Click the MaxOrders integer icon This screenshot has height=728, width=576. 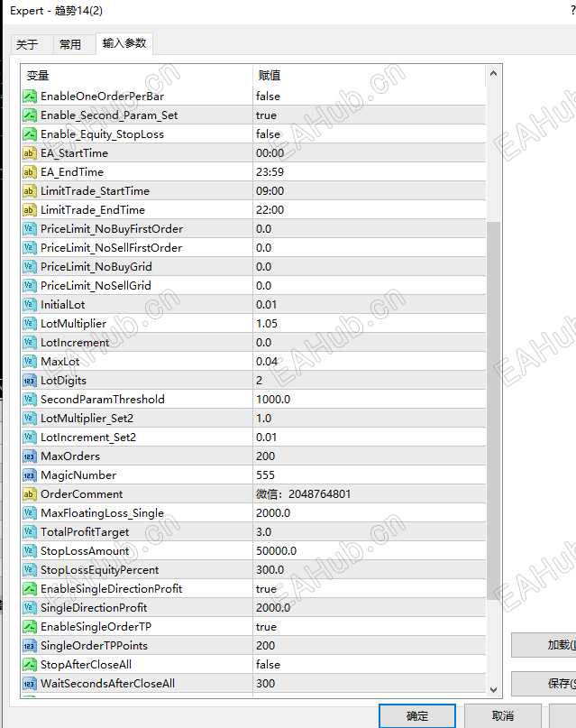[x=29, y=456]
